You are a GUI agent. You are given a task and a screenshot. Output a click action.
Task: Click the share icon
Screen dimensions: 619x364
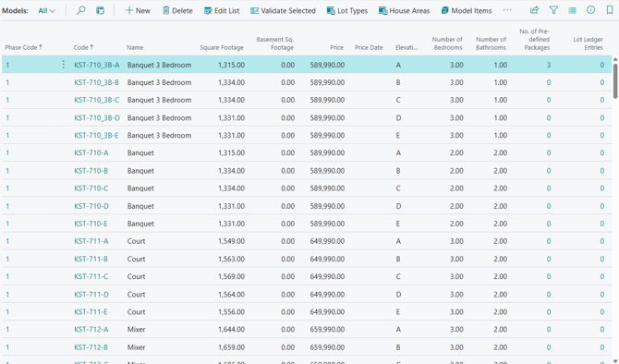[534, 10]
